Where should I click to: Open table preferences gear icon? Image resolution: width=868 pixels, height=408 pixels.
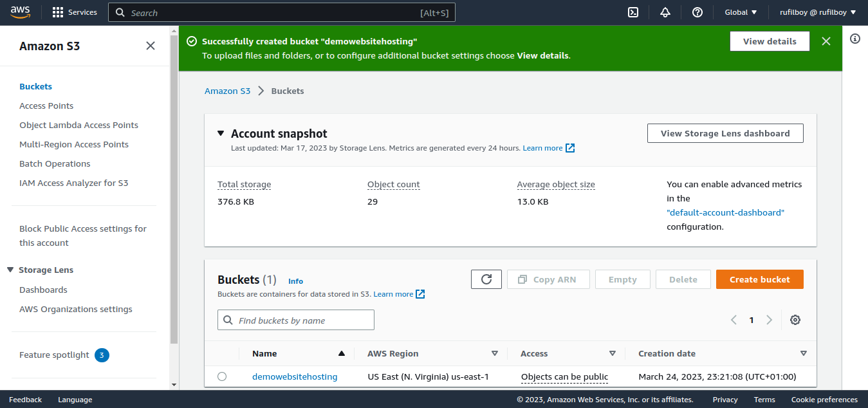point(795,320)
